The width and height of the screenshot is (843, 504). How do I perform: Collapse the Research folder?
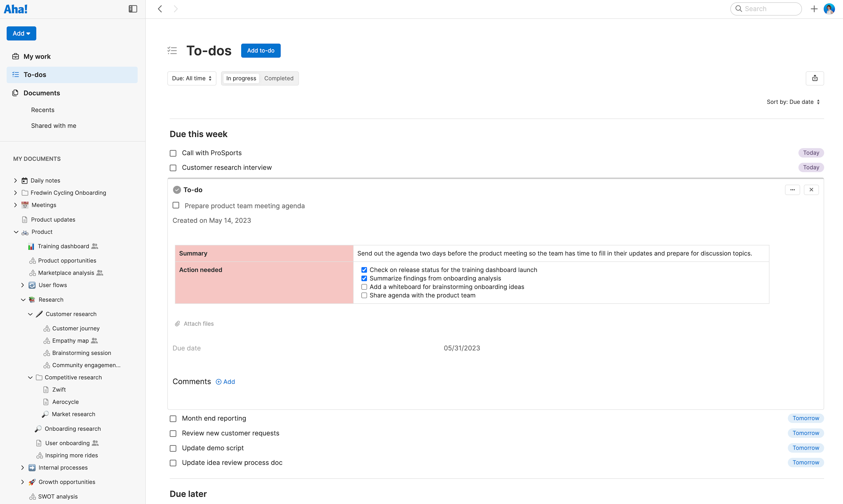pyautogui.click(x=23, y=300)
